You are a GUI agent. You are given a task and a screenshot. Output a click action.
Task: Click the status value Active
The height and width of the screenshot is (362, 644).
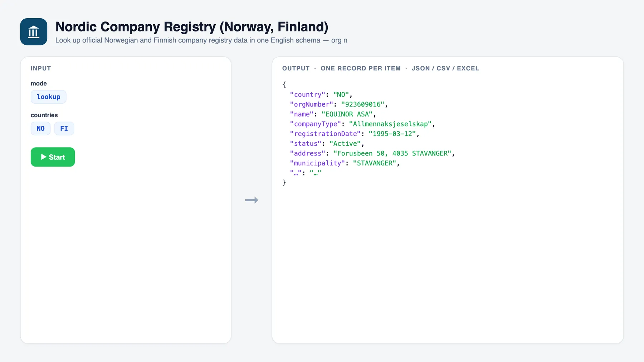(x=345, y=144)
